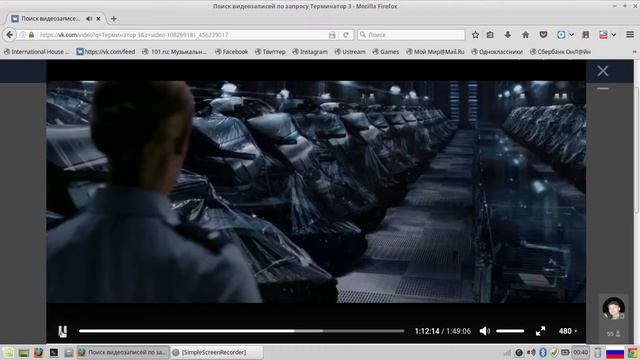
Task: Go to the home page icon
Action: (526, 35)
